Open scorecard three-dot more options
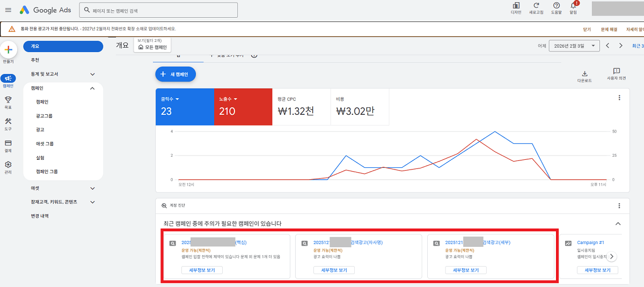This screenshot has height=287, width=644. pyautogui.click(x=619, y=98)
